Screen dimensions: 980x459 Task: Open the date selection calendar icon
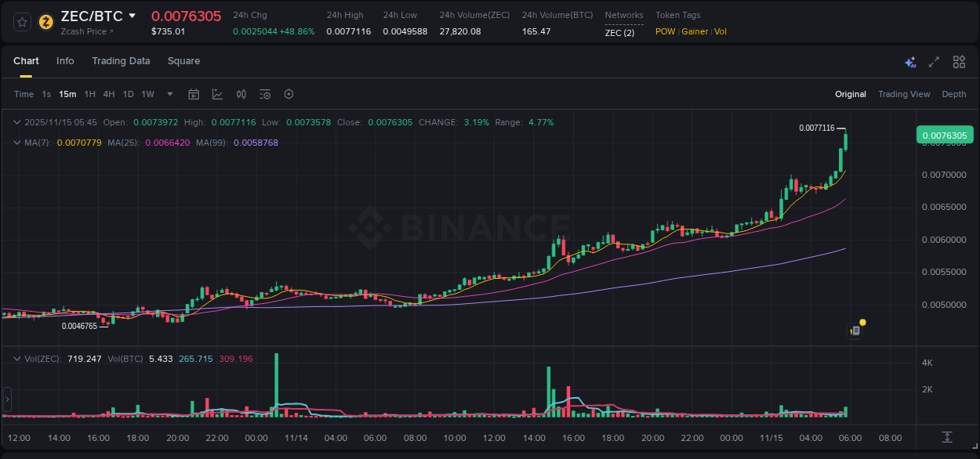(194, 94)
